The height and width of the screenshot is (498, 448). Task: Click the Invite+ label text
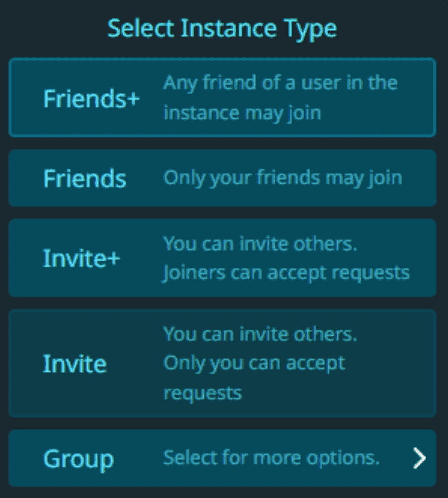click(82, 258)
